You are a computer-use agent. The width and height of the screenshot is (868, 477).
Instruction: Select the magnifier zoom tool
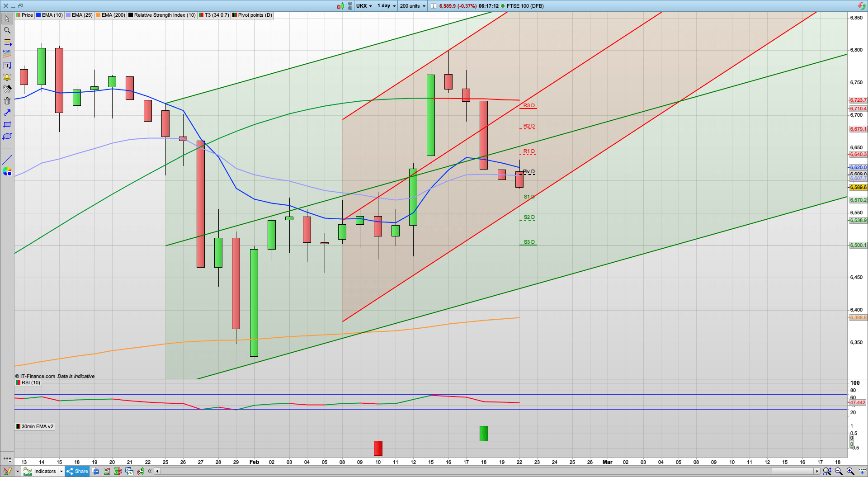tap(7, 30)
